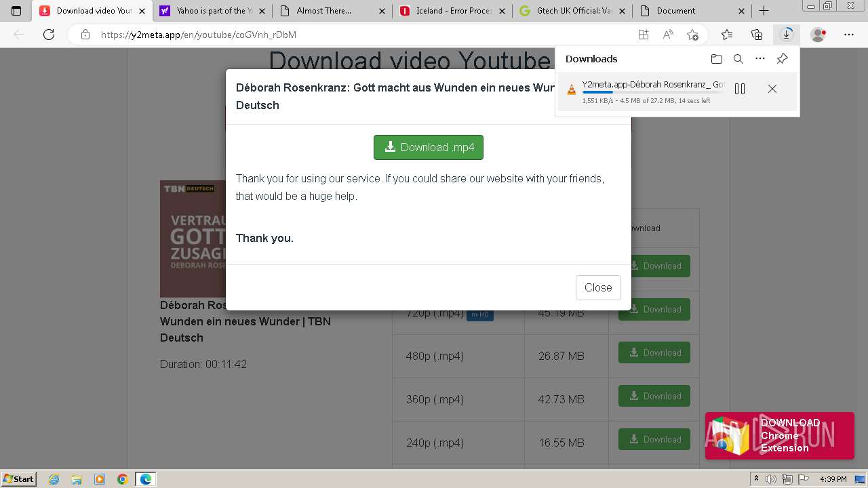
Task: Pause the Y2meta.app download
Action: click(740, 89)
